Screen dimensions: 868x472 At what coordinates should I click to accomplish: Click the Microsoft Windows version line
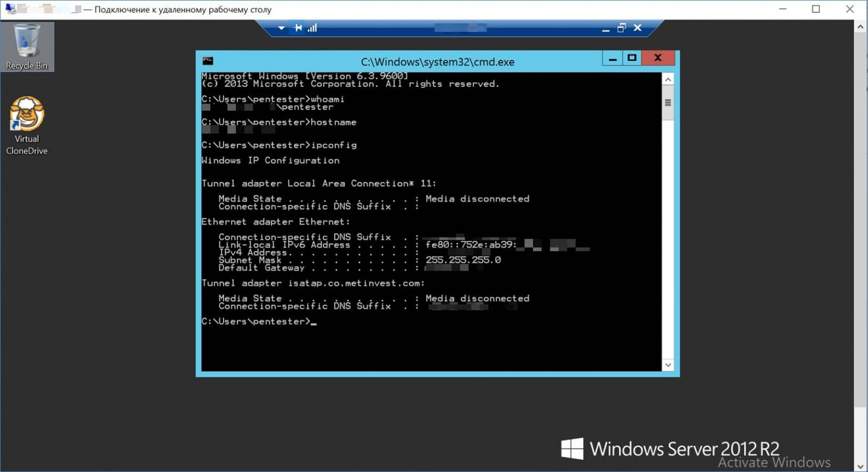tap(305, 76)
